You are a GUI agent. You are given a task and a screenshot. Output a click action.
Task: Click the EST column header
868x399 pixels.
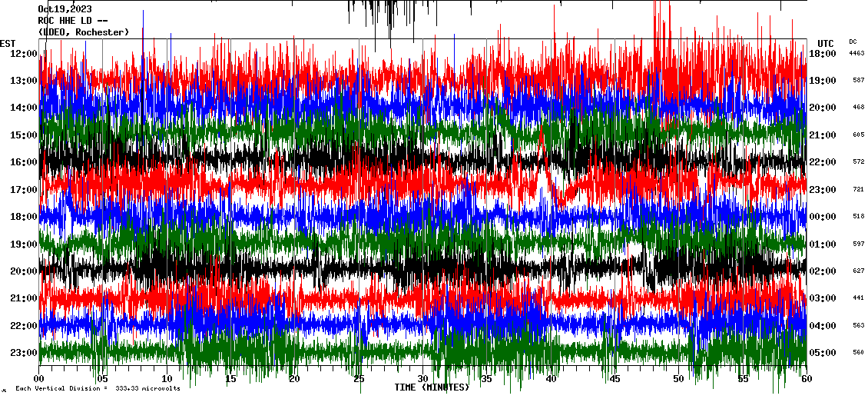coord(8,43)
